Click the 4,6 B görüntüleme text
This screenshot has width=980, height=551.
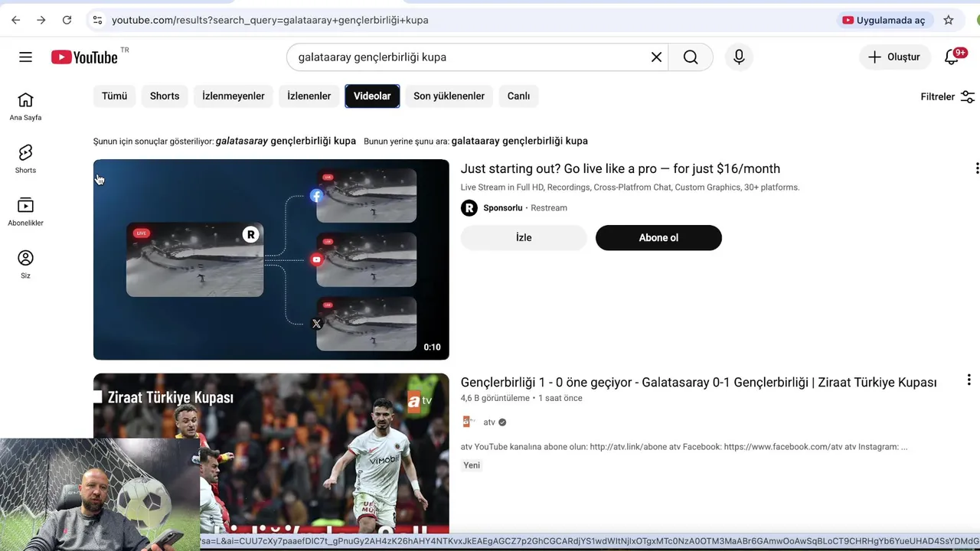pos(495,398)
